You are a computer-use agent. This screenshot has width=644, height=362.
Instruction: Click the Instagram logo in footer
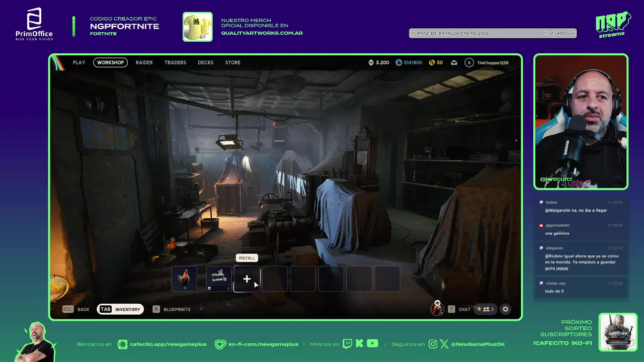[x=433, y=344]
